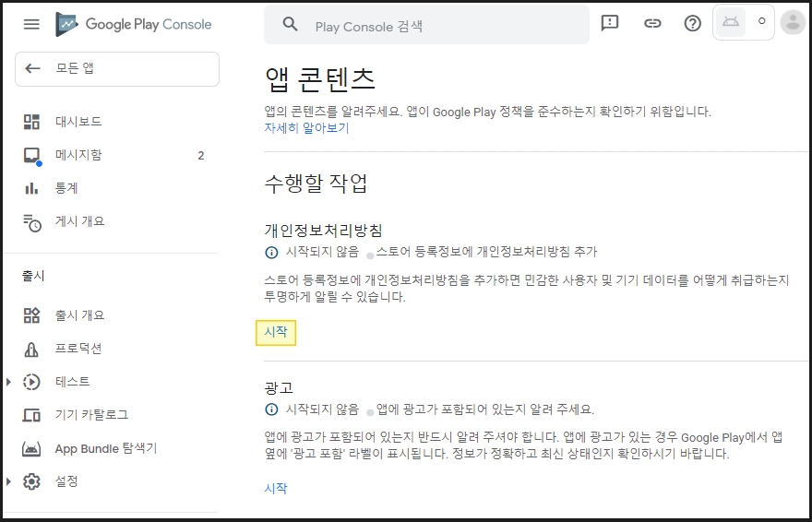
Task: Click the copy link icon
Action: (652, 24)
